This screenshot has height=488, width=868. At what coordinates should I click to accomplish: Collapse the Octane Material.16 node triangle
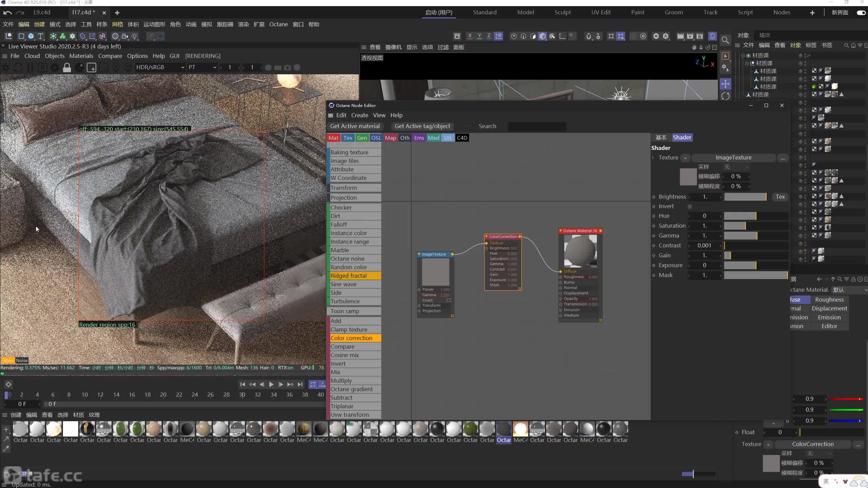(560, 231)
